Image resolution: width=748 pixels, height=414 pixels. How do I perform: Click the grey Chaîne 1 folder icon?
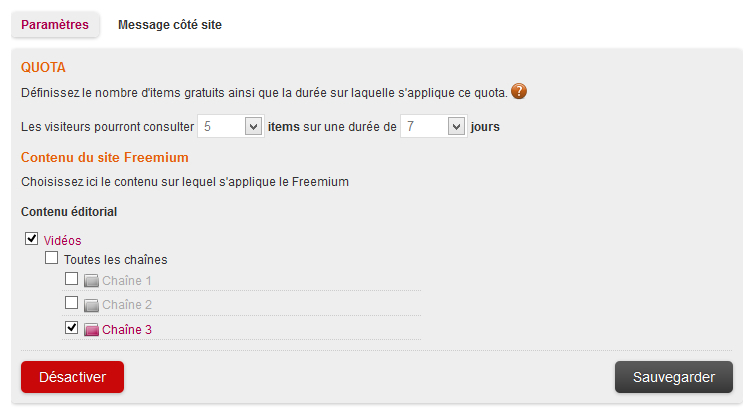(91, 281)
